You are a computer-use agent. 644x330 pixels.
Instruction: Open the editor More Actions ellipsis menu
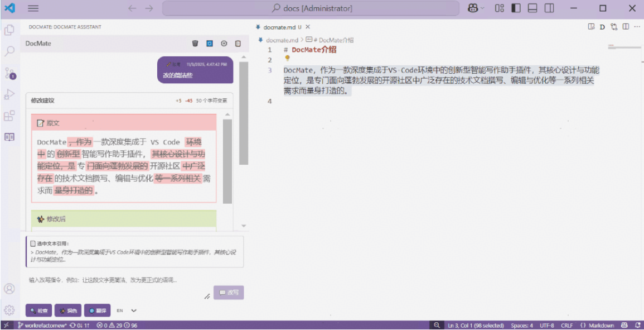click(637, 27)
